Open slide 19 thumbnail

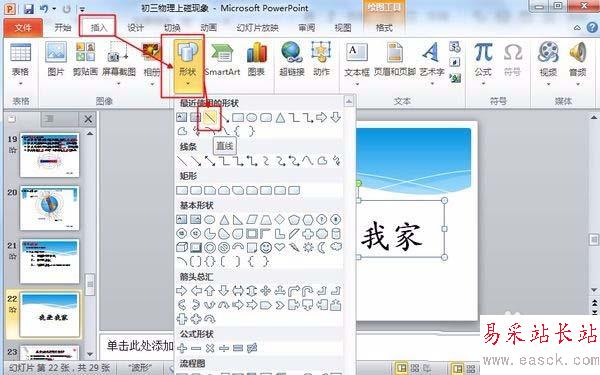click(49, 155)
